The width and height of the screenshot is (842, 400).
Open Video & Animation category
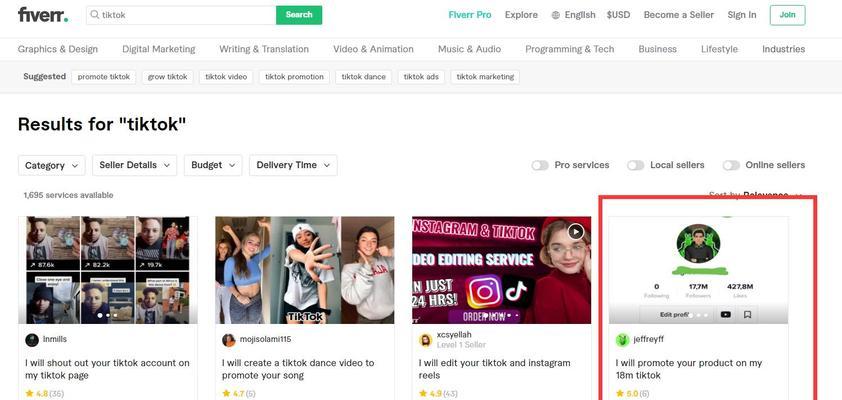pyautogui.click(x=373, y=49)
